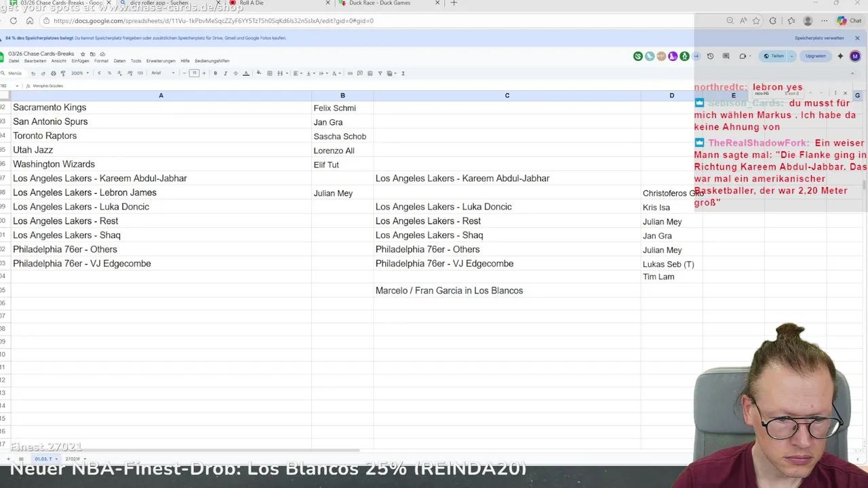Open the zoom level 200% dropdown
The image size is (868, 488).
(x=80, y=73)
